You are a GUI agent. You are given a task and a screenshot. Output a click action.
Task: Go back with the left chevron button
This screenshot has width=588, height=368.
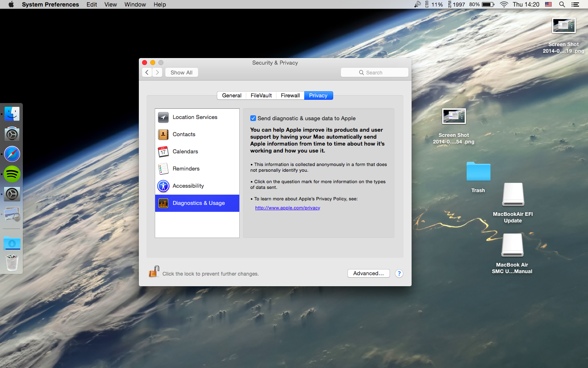[x=147, y=72]
